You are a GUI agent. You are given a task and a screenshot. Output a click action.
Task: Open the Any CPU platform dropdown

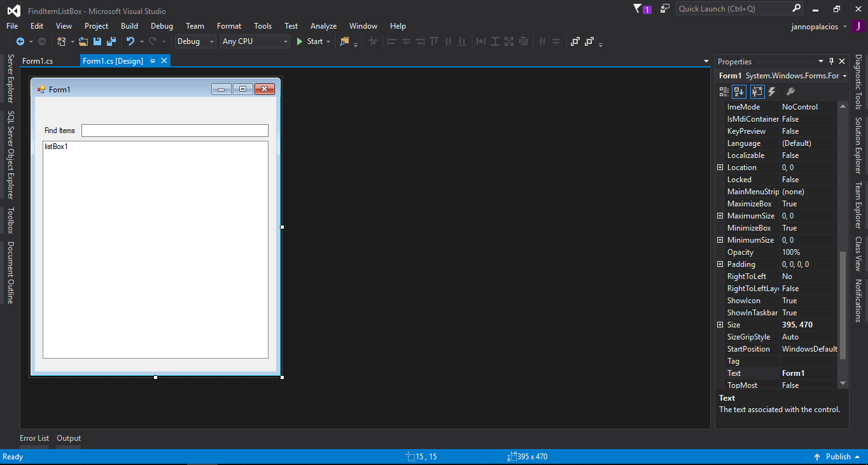[x=285, y=41]
